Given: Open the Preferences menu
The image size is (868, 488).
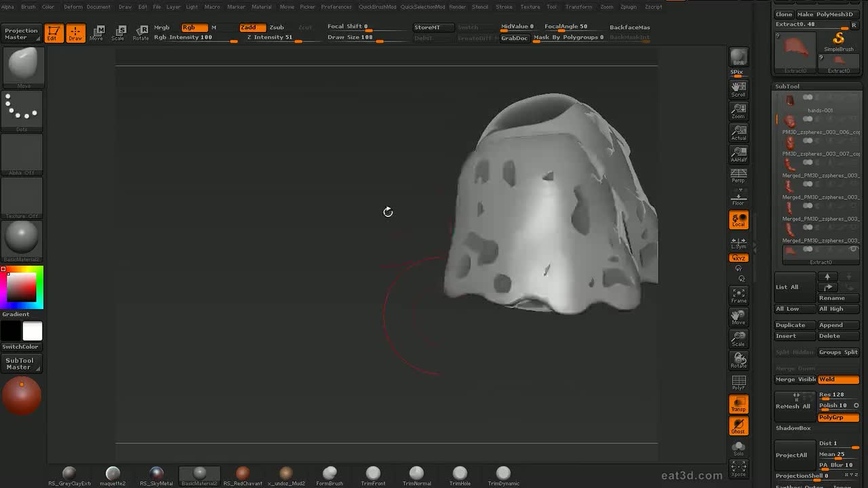Looking at the screenshot, I should (x=336, y=7).
